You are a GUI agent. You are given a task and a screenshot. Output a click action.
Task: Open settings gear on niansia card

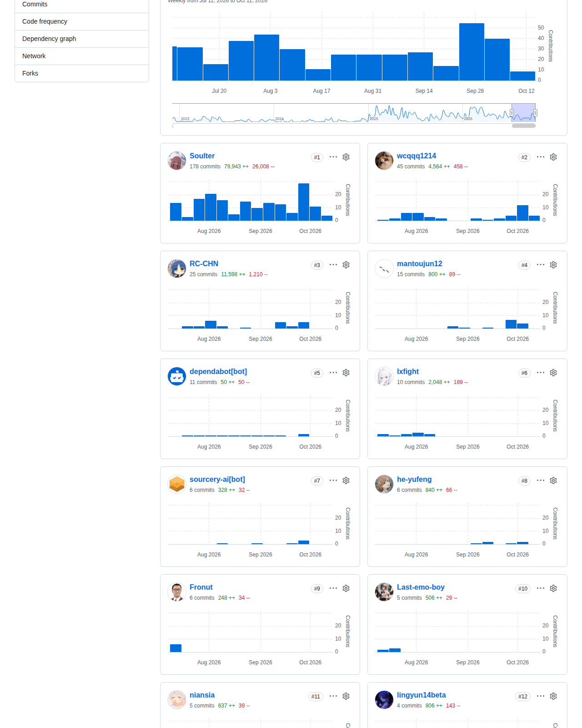coord(346,696)
